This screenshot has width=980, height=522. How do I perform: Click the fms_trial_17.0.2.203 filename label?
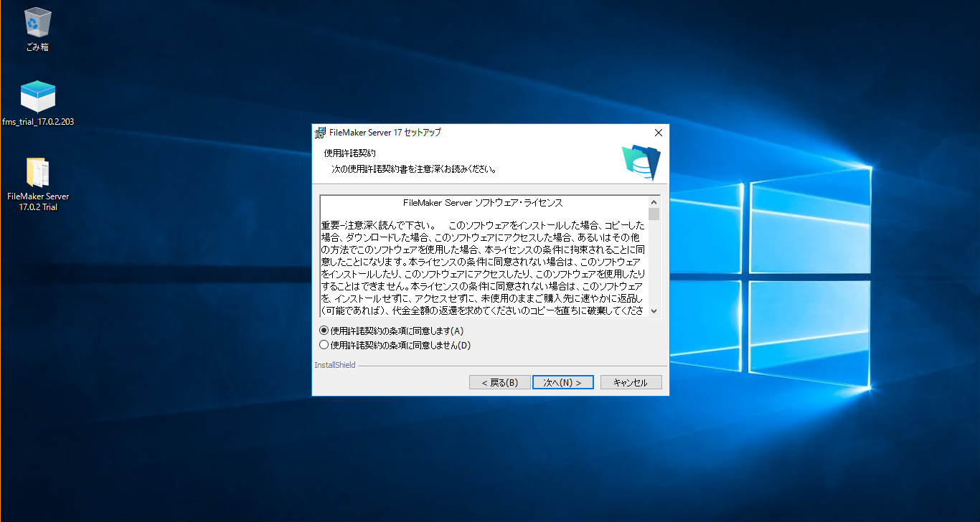coord(37,122)
